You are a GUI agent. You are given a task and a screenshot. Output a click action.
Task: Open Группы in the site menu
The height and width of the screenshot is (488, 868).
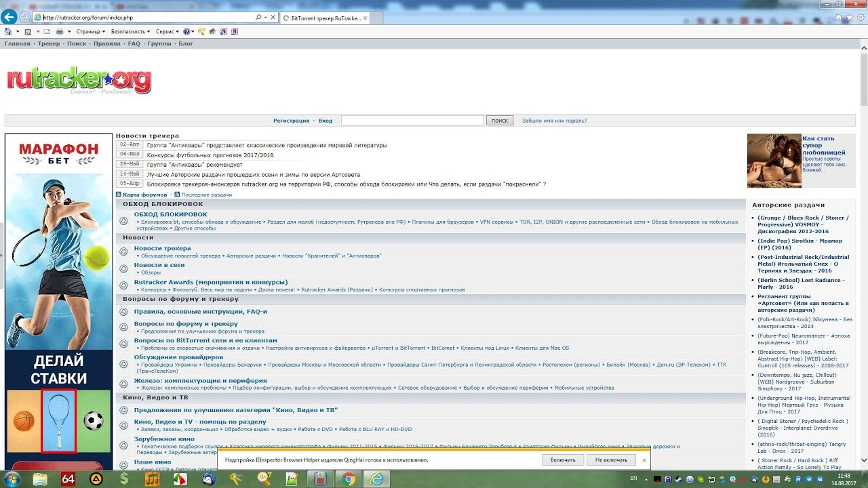[x=159, y=44]
